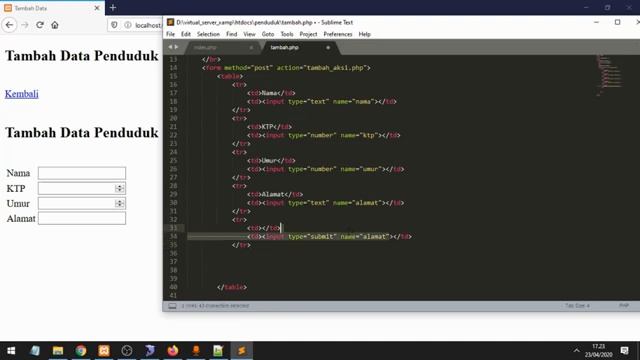Close the Tambah Data browser tab
The image size is (640, 360).
pos(97,8)
